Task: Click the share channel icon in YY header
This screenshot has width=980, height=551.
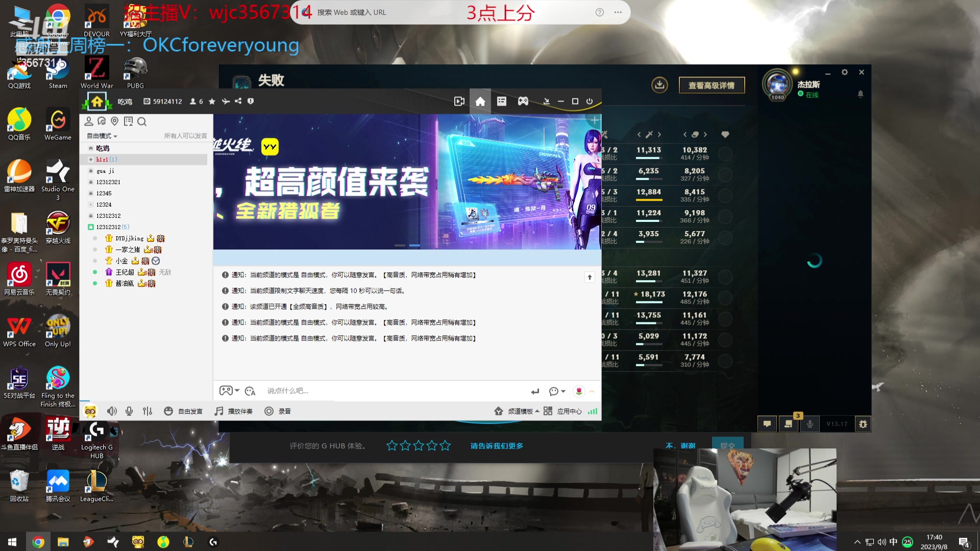Action: pyautogui.click(x=238, y=101)
